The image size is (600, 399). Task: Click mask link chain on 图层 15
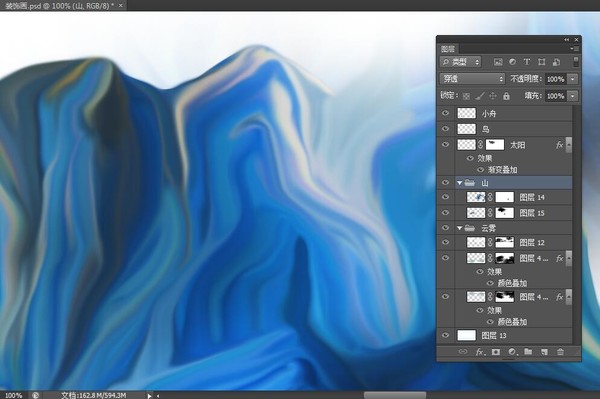tap(490, 213)
